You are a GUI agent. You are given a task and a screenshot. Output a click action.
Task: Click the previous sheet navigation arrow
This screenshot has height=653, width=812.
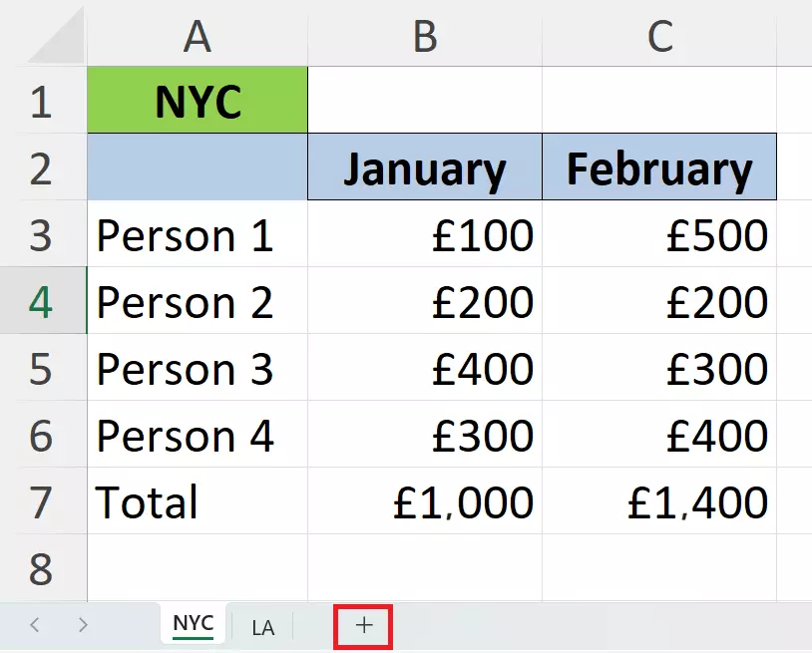[x=33, y=626]
